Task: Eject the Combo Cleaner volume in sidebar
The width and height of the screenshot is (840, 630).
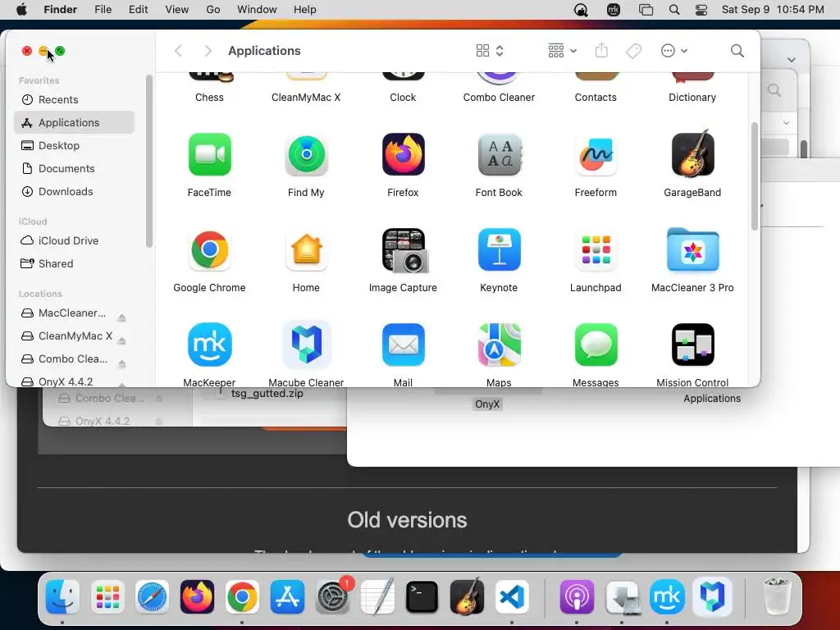Action: coord(121,363)
